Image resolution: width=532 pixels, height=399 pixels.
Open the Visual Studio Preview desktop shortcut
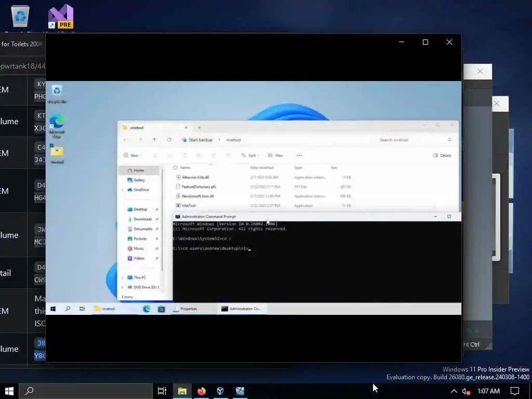pos(61,16)
